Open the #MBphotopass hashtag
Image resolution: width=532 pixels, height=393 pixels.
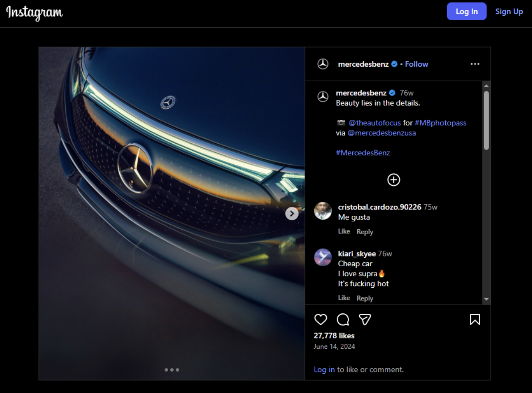coord(440,123)
